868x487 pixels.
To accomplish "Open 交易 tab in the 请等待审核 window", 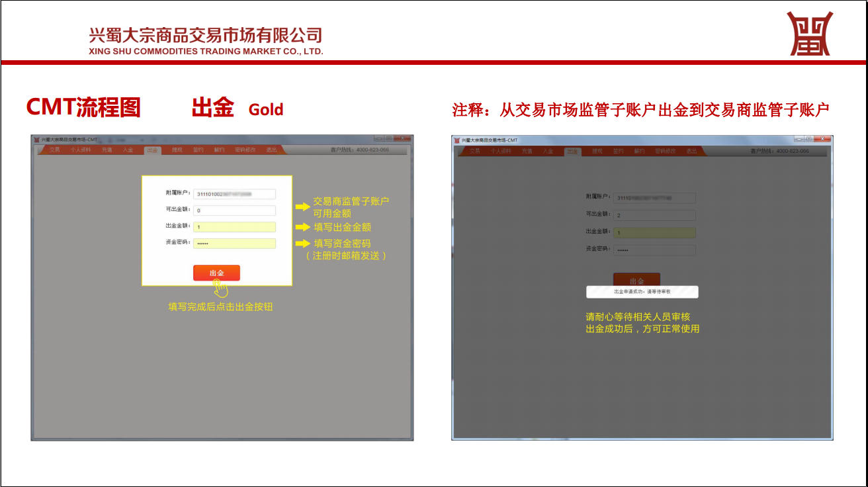I will (x=475, y=152).
